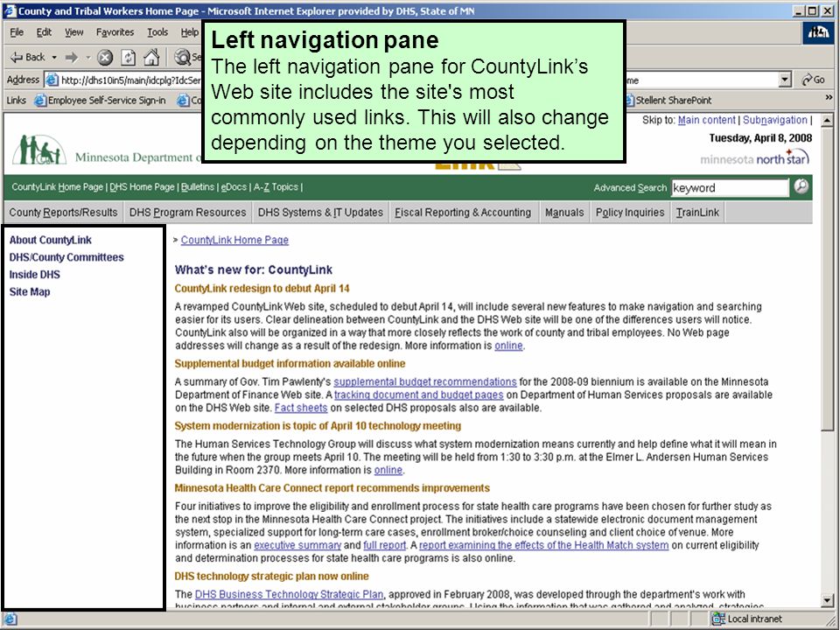840x630 pixels.
Task: Click the eDocs link
Action: pos(234,187)
